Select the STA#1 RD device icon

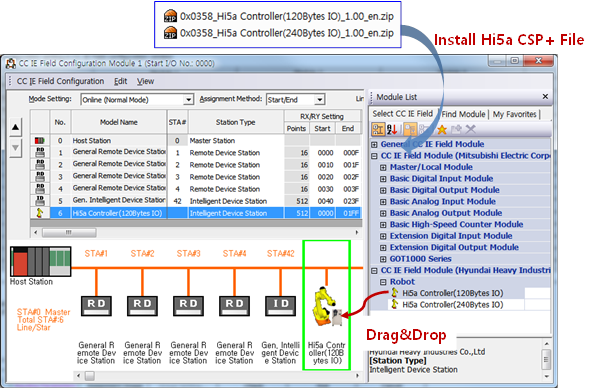96,305
